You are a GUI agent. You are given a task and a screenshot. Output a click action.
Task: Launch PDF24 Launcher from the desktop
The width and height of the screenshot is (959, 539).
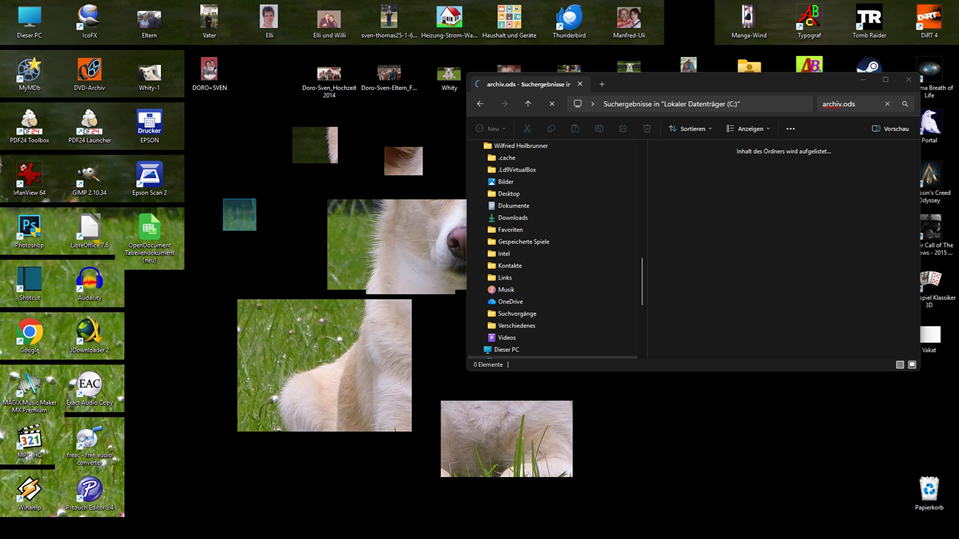[89, 127]
